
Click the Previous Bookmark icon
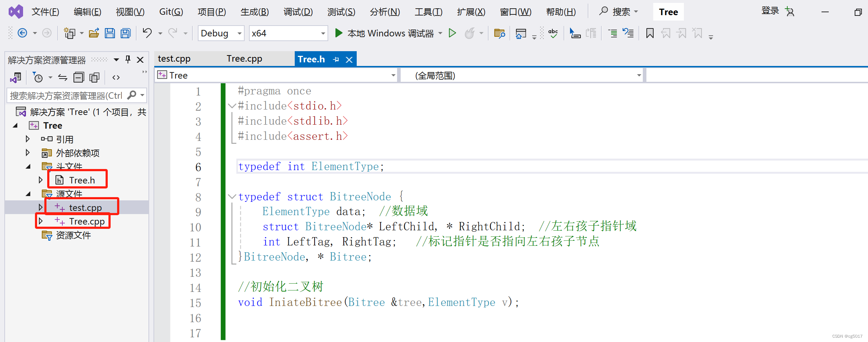click(x=666, y=33)
